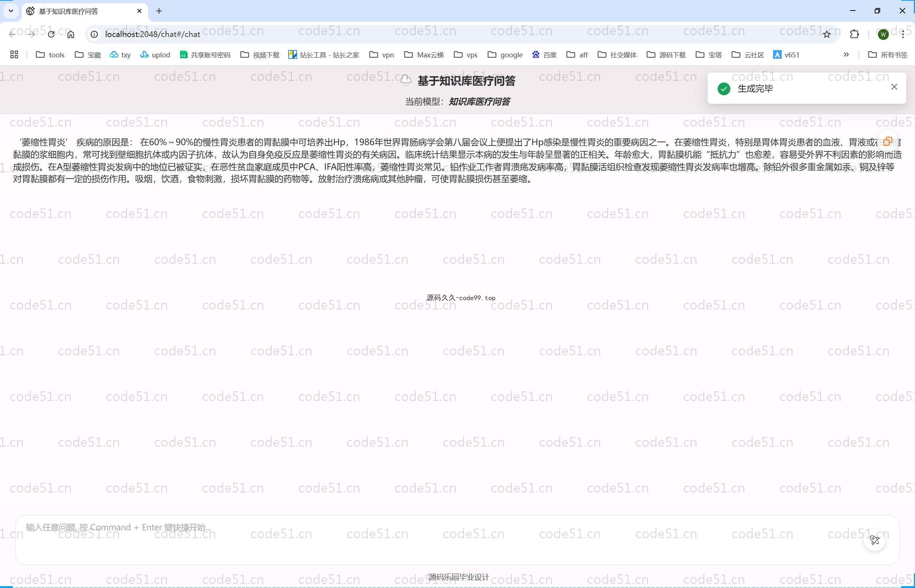915x588 pixels.
Task: Open the 宝塔 bookmark folder
Action: click(709, 54)
